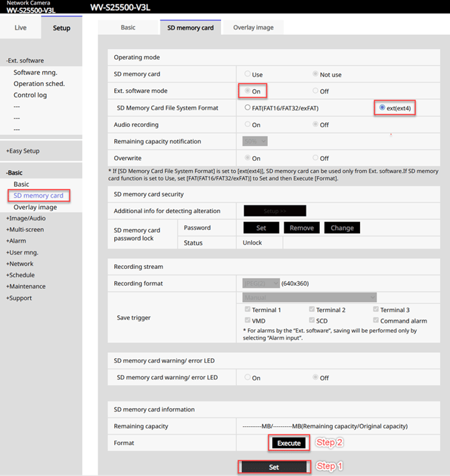Open Remaining capacity notification dropdown
Image resolution: width=450 pixels, height=476 pixels.
[255, 141]
